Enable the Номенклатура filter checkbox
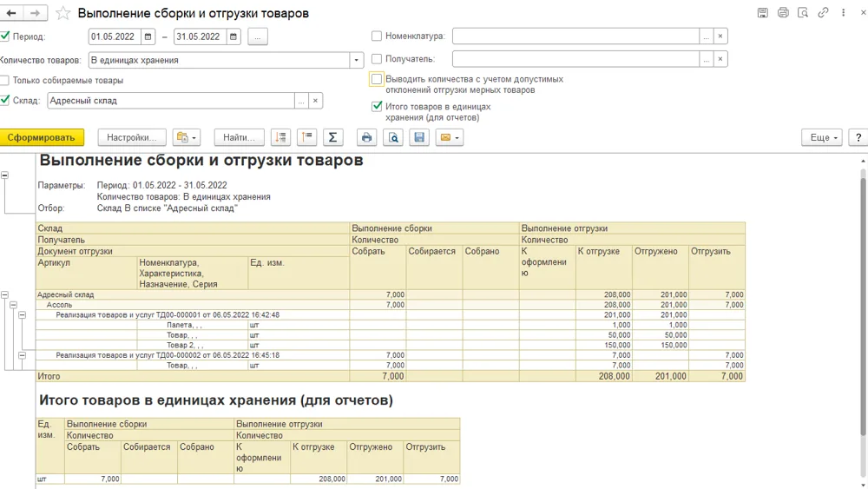The height and width of the screenshot is (489, 868). [377, 36]
